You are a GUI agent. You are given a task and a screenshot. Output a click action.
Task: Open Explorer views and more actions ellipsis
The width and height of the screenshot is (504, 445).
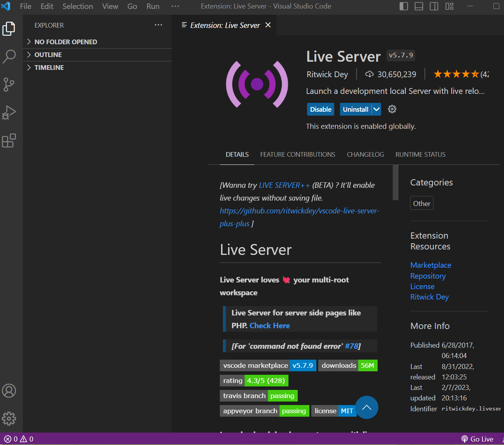click(x=158, y=25)
